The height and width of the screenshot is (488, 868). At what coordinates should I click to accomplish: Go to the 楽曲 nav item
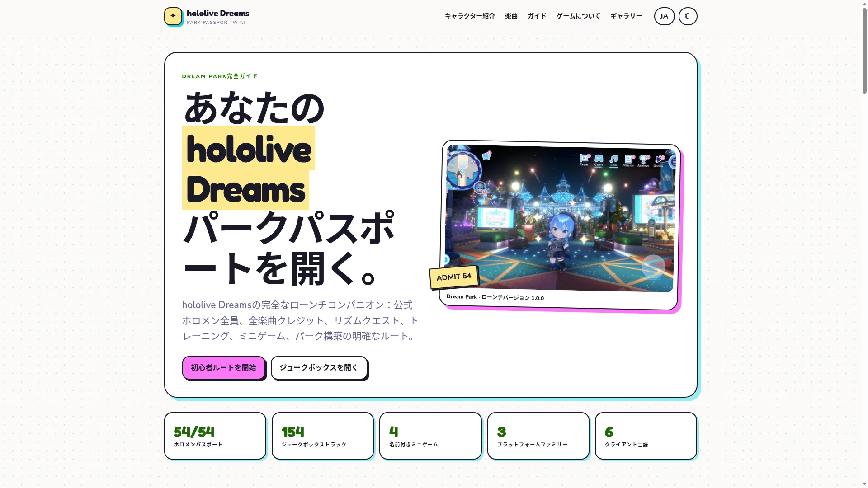511,16
